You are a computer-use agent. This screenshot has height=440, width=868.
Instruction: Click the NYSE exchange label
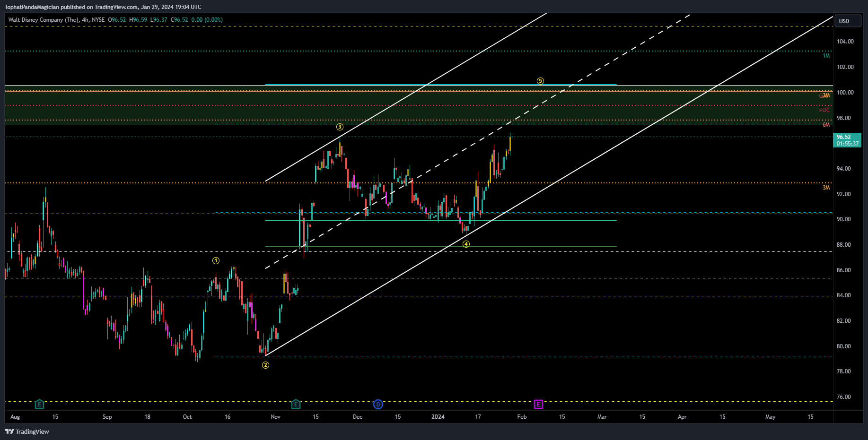coord(98,20)
